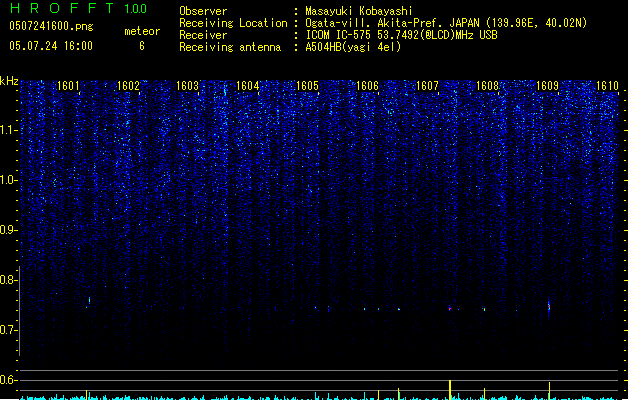The image size is (629, 400).
Task: Click the 1610 time marker
Action: [x=607, y=86]
